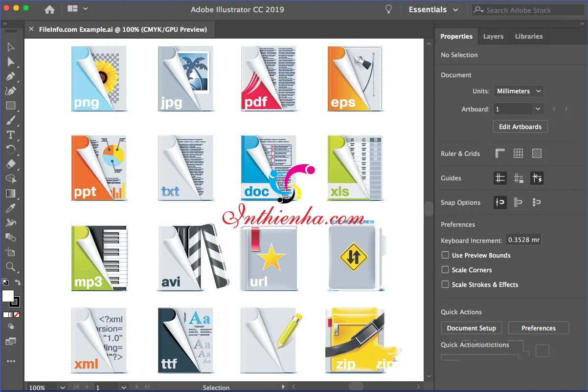
Task: Select the Zoom magnifier tool
Action: [11, 267]
